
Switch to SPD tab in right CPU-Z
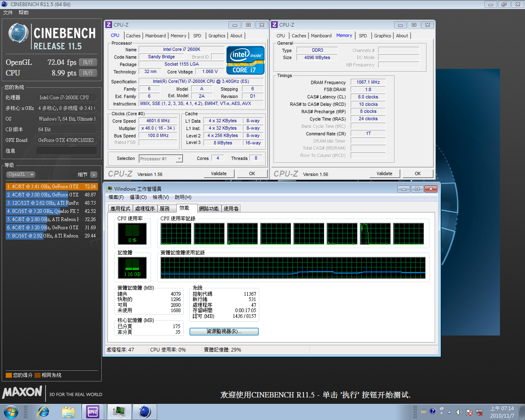pos(363,36)
